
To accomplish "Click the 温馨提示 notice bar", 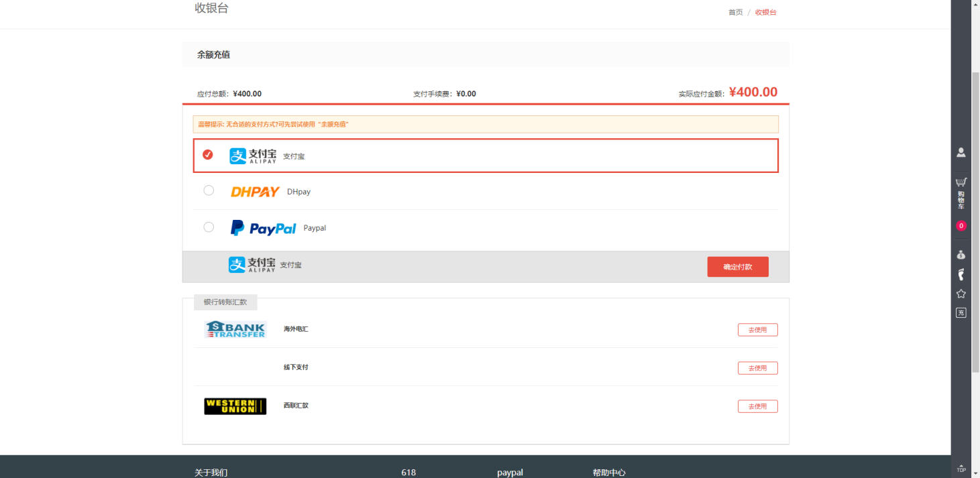I will (x=486, y=124).
